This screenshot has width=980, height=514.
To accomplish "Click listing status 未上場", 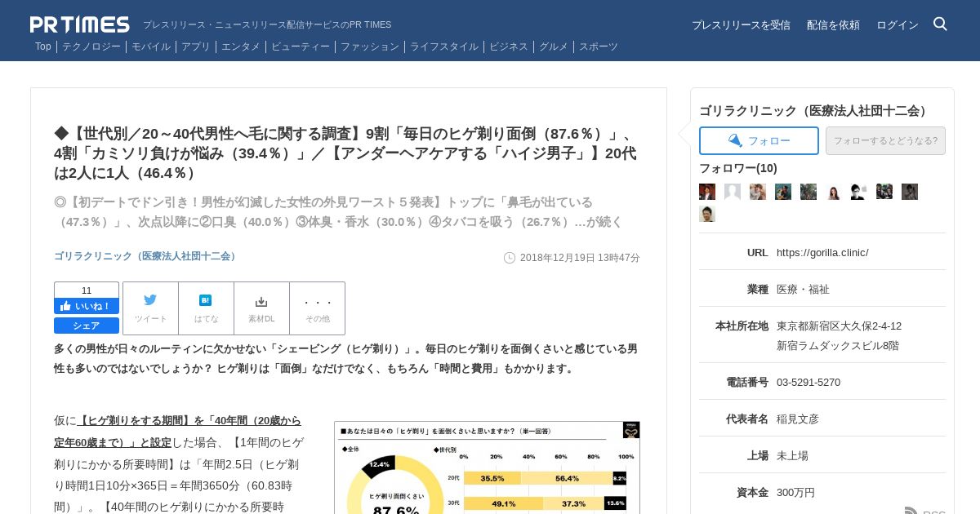I will coord(792,455).
